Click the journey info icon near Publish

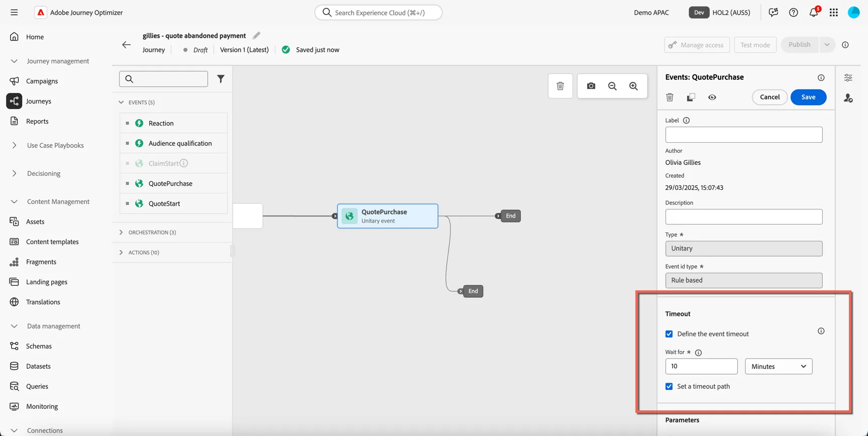pyautogui.click(x=845, y=45)
